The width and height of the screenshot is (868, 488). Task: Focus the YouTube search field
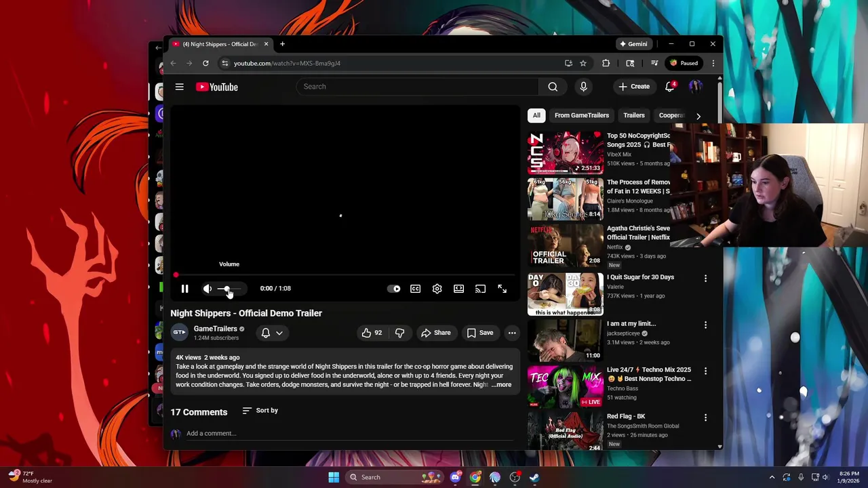418,87
